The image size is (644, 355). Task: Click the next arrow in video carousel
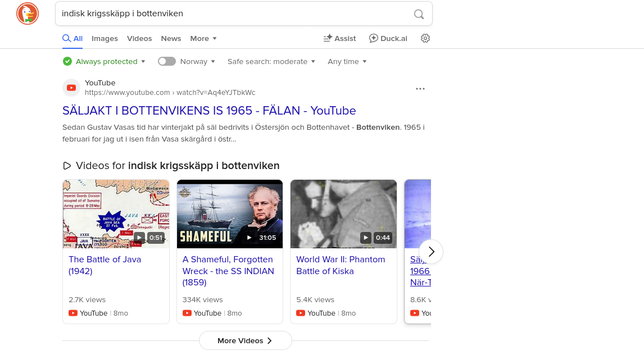[x=431, y=252]
